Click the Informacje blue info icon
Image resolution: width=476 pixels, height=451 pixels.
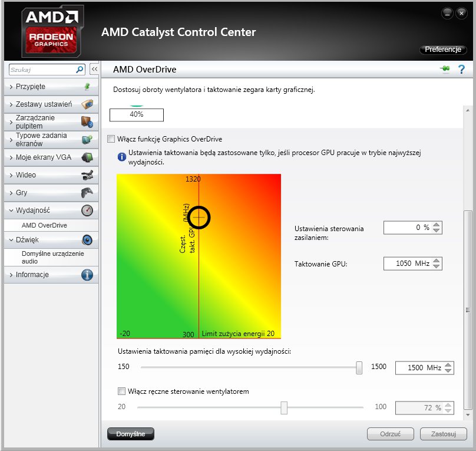coord(87,275)
